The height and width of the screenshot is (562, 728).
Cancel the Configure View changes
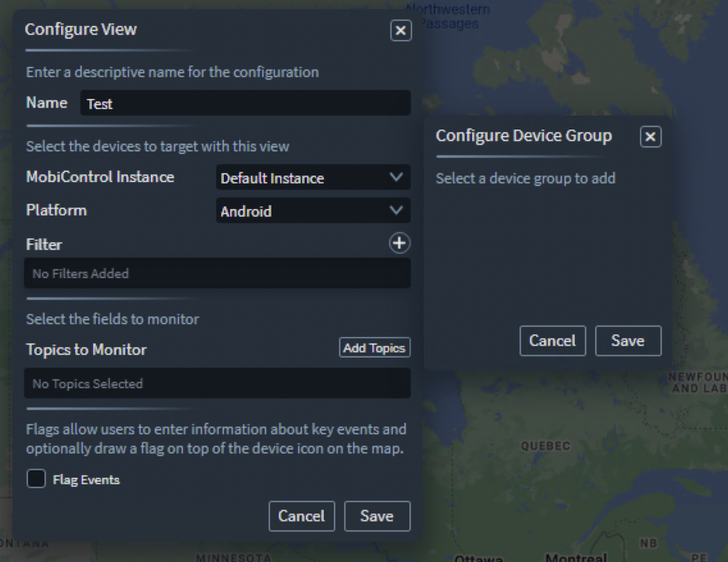[302, 516]
